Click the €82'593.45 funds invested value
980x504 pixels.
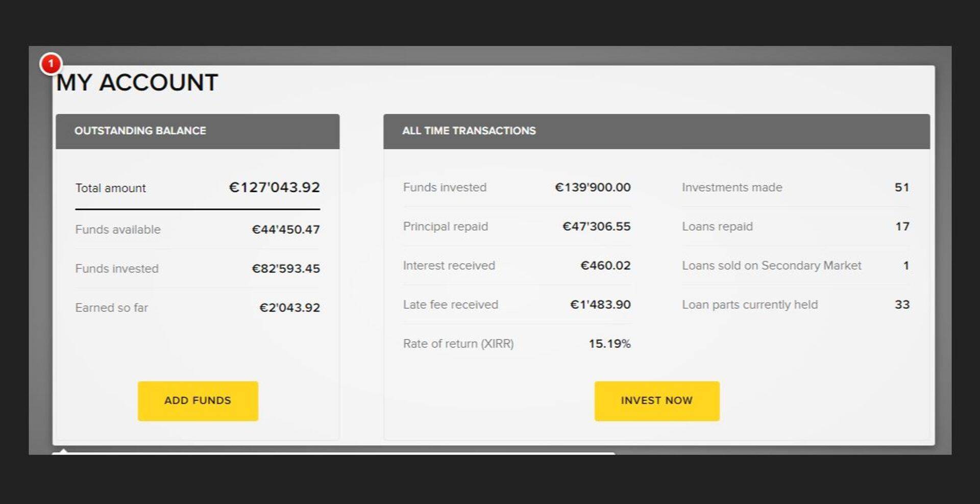point(286,269)
